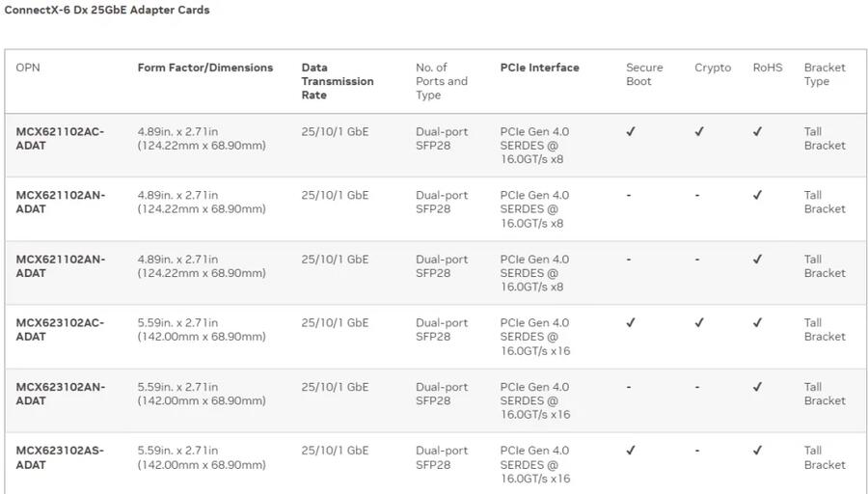Click ConnectX-6 Dx 25GbE Adapter Cards title
This screenshot has width=868, height=494.
107,10
